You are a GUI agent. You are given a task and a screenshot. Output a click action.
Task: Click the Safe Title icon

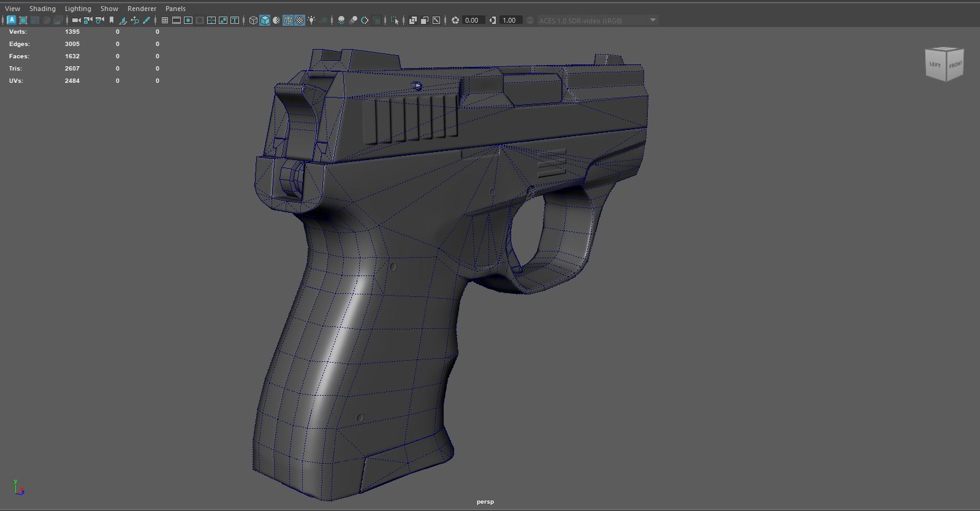point(234,20)
